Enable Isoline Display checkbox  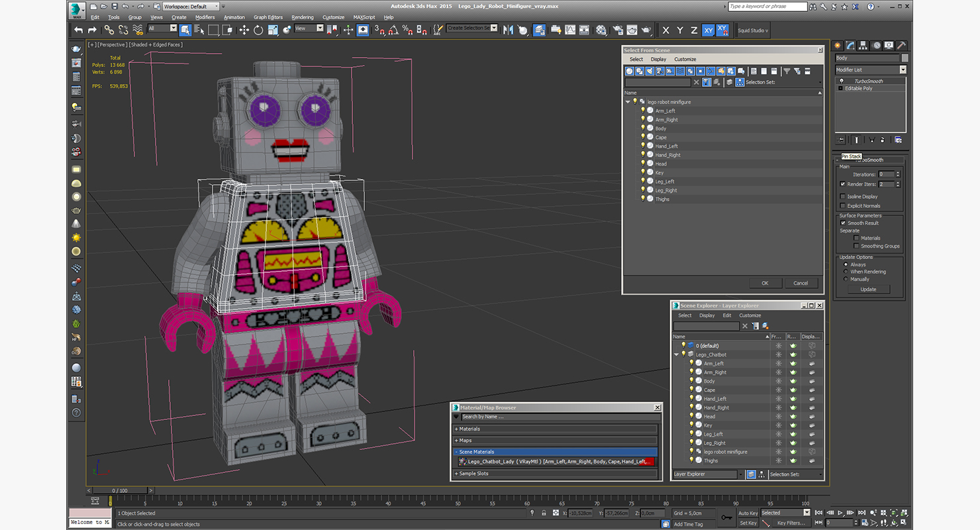tap(842, 196)
